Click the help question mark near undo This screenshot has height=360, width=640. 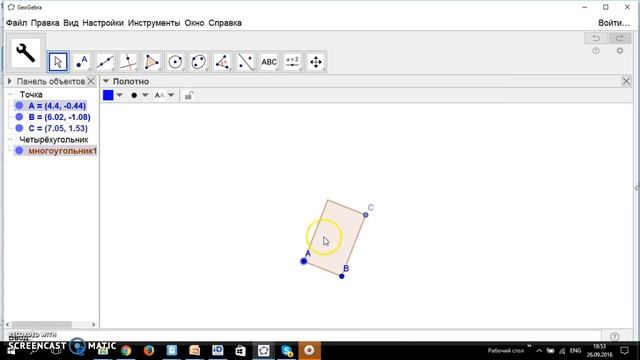pyautogui.click(x=596, y=51)
